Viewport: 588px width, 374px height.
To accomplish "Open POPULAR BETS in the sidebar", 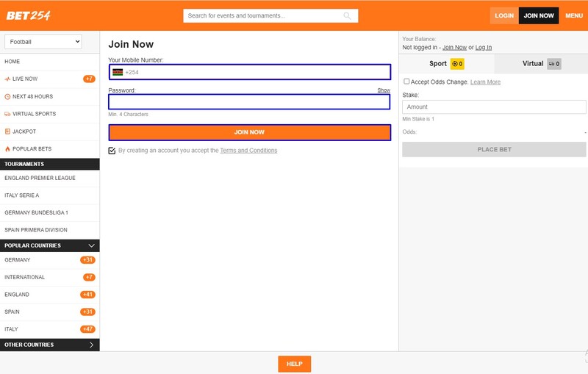I will [x=49, y=148].
